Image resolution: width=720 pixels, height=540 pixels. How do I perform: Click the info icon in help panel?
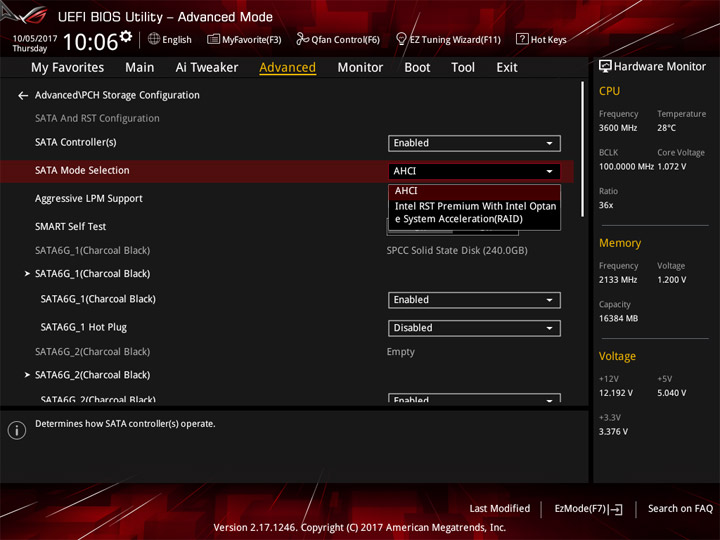tap(17, 430)
